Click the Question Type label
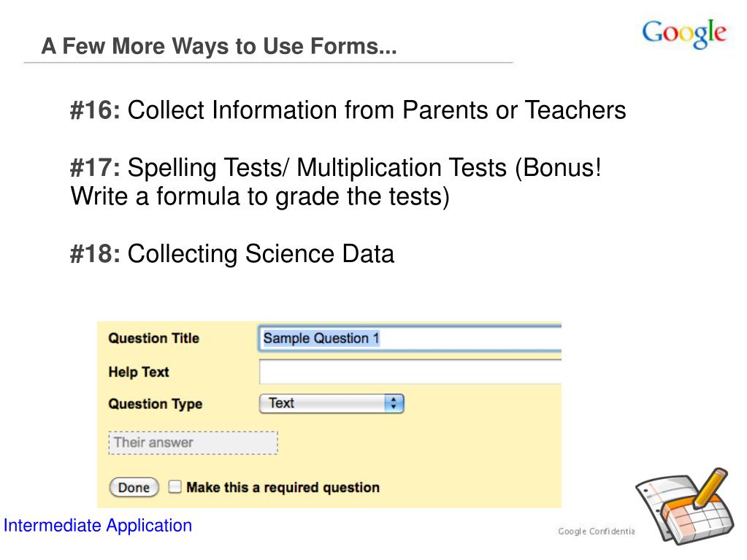The image size is (747, 560). [x=156, y=404]
